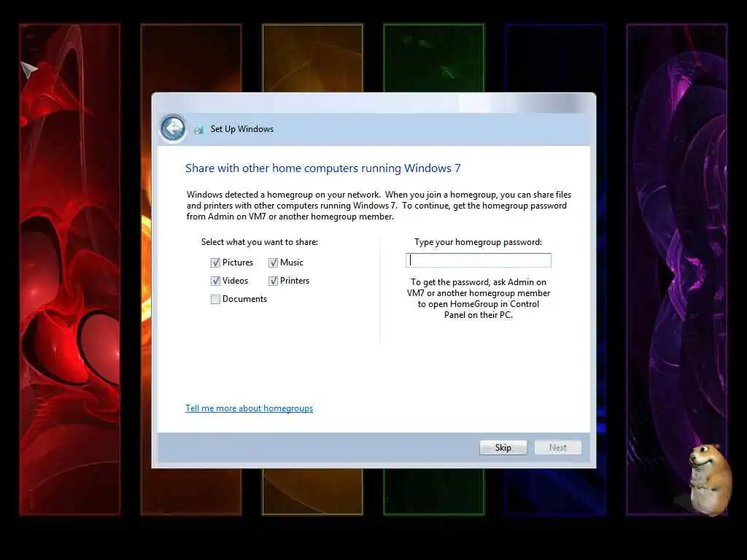This screenshot has width=747, height=560.
Task: Click 'Share with other home computers' heading
Action: coord(323,168)
